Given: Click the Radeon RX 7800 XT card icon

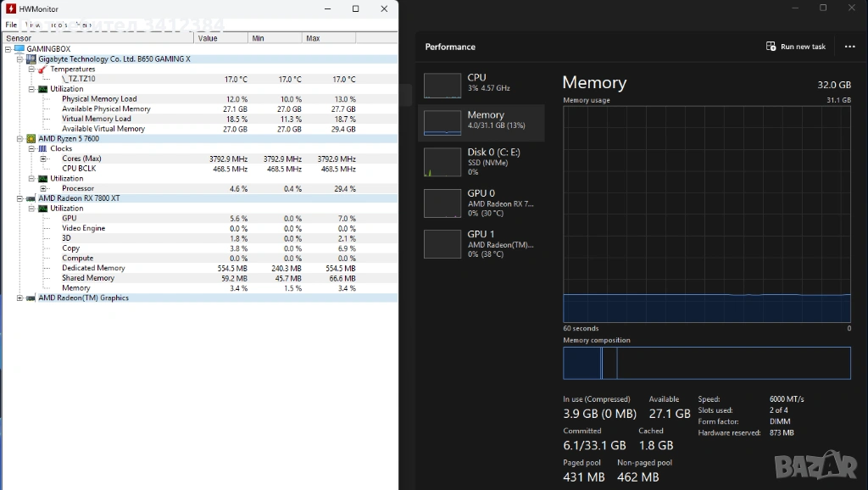Looking at the screenshot, I should pyautogui.click(x=31, y=198).
